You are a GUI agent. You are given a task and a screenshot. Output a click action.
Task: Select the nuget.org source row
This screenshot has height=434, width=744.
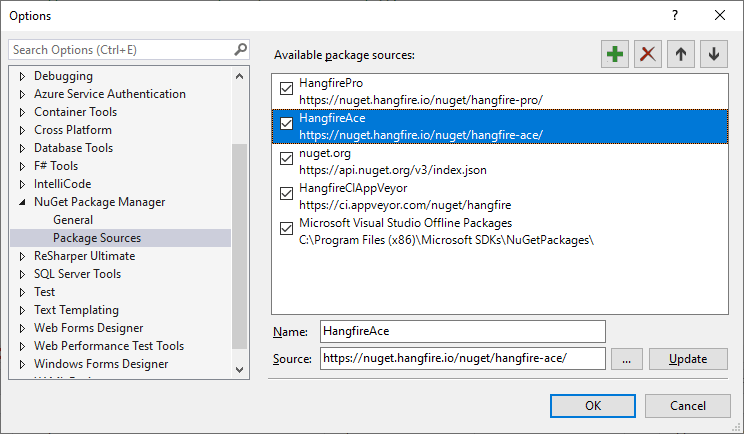500,162
